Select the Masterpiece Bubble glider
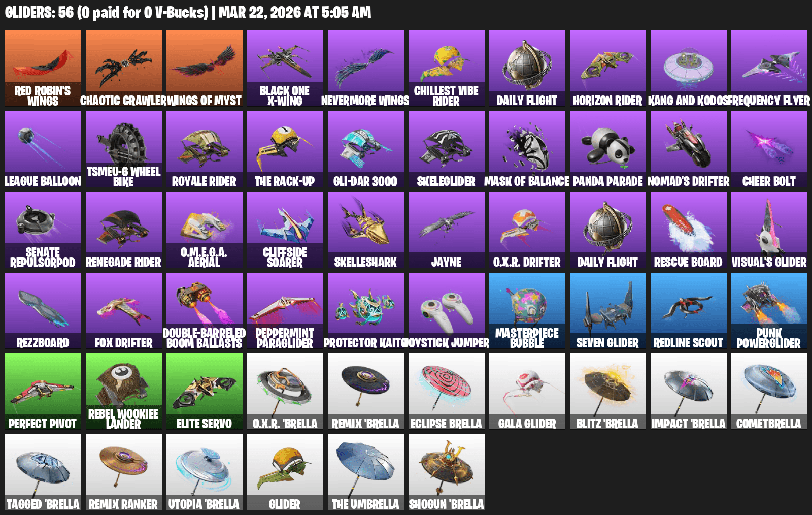 (527, 311)
